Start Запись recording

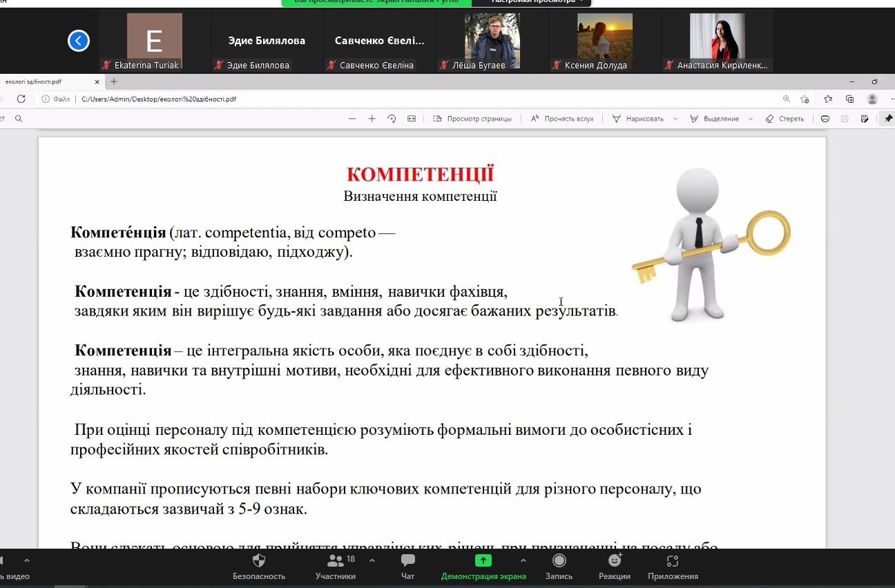click(x=559, y=567)
